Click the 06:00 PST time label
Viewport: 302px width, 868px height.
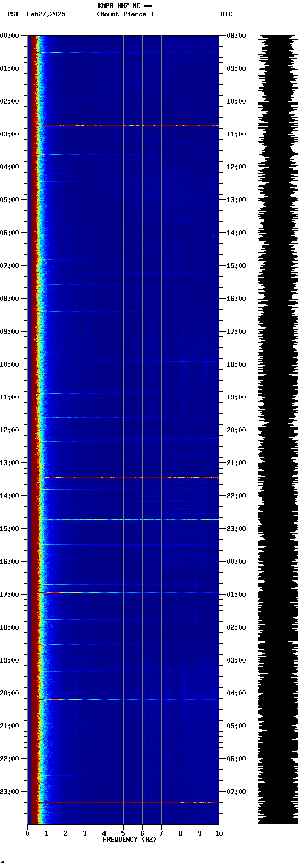[x=9, y=233]
